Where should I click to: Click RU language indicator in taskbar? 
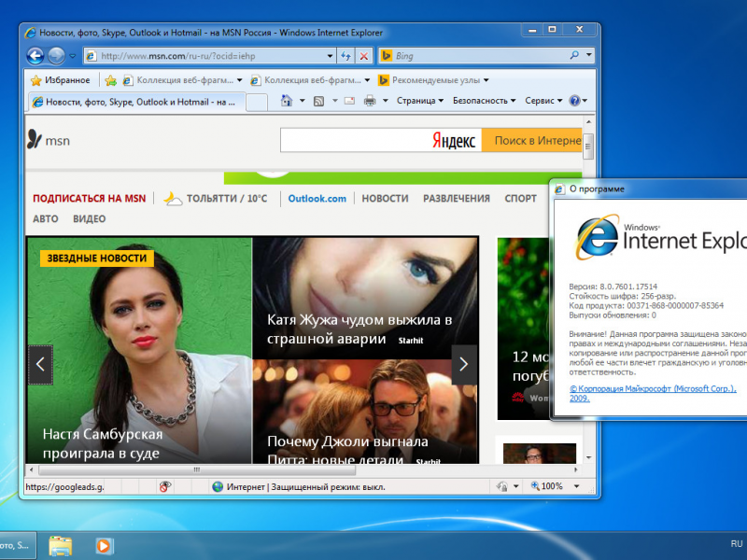pos(737,544)
